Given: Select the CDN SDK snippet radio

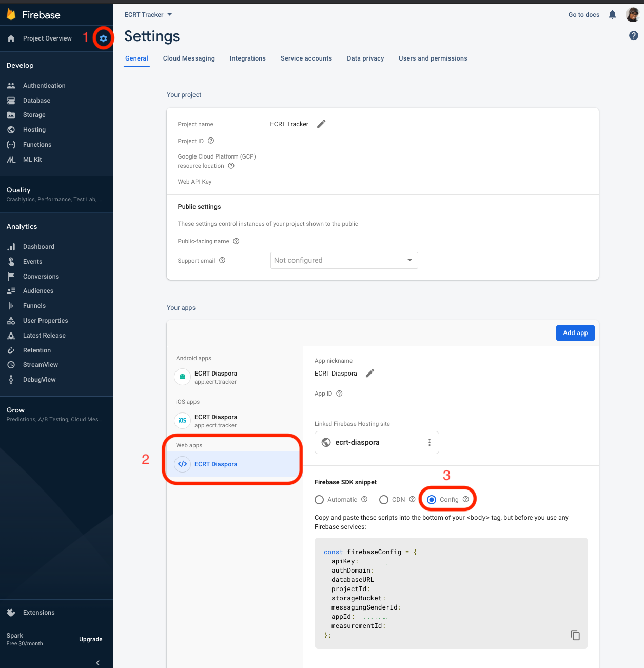Looking at the screenshot, I should coord(384,500).
